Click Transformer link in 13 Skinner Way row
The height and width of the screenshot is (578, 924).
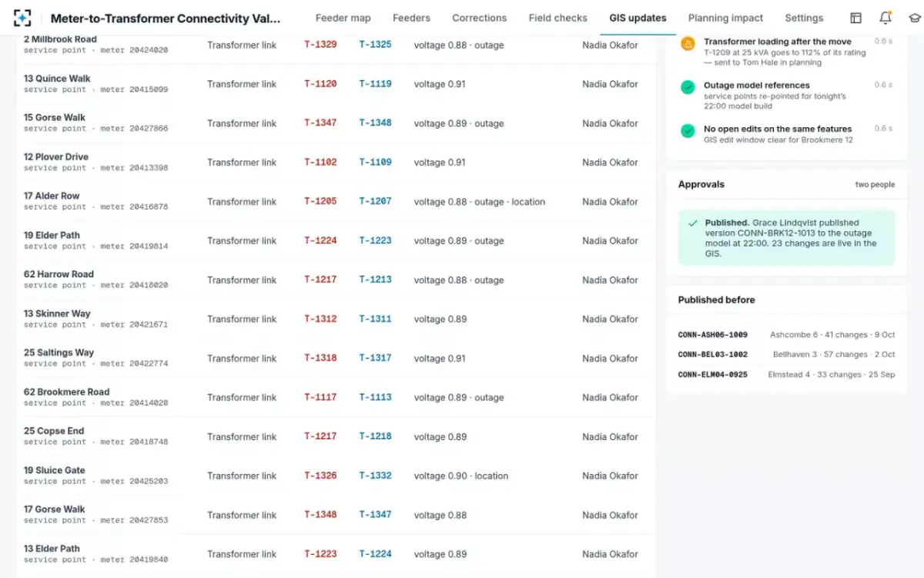(242, 319)
